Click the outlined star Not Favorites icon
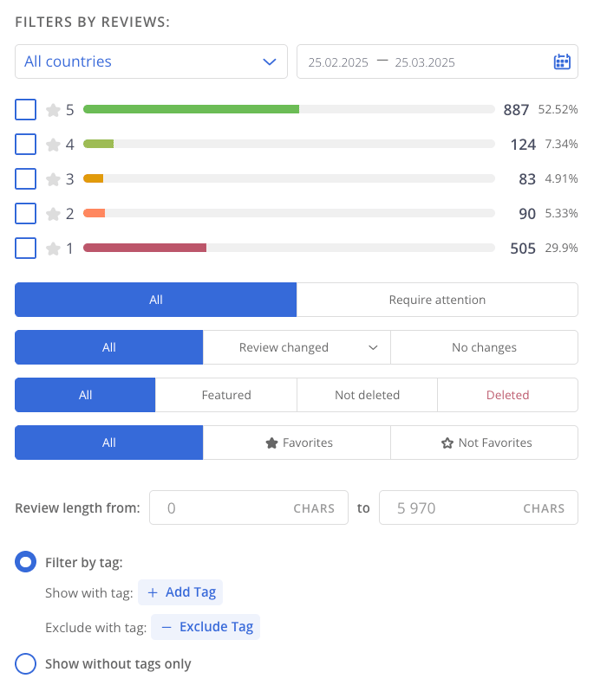 [447, 443]
